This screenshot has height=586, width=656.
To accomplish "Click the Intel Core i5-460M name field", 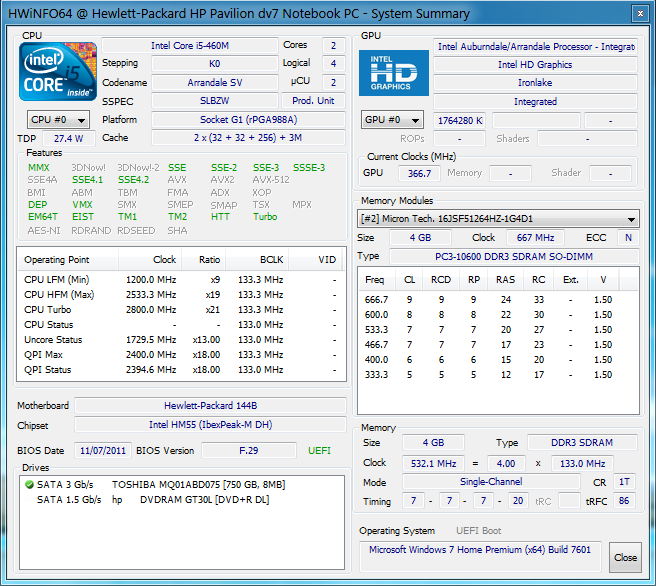I will click(x=190, y=46).
